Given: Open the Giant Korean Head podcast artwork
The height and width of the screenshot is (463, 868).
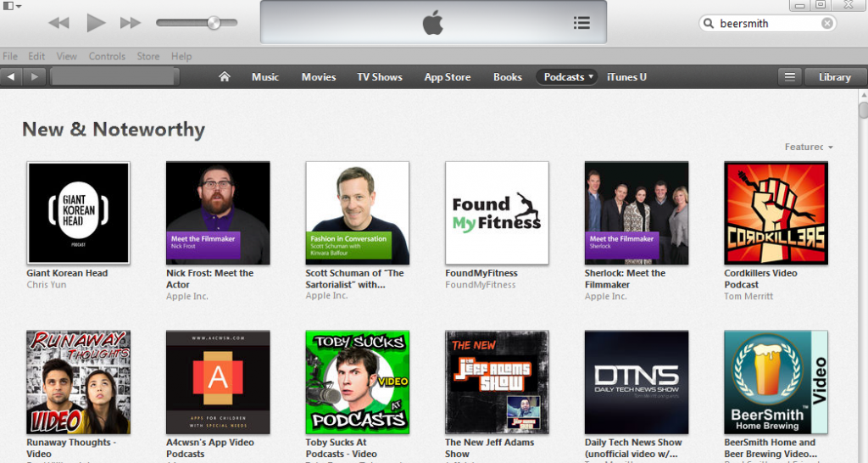Looking at the screenshot, I should tap(78, 213).
